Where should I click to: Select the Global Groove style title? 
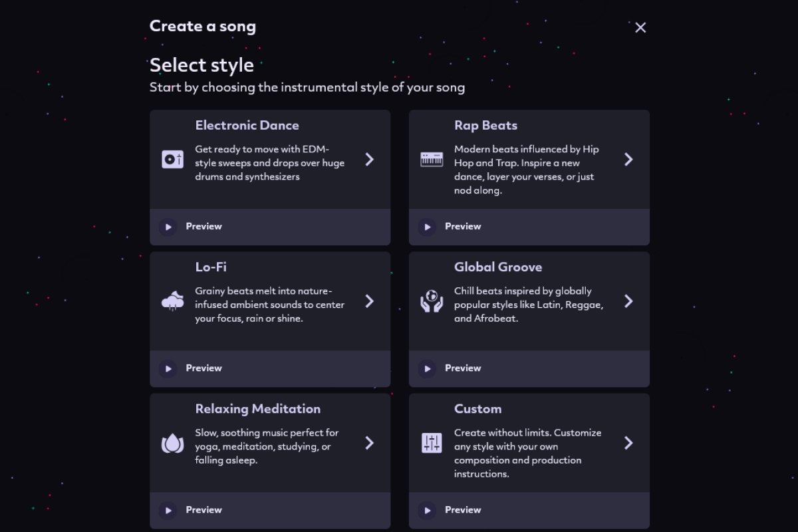click(497, 267)
